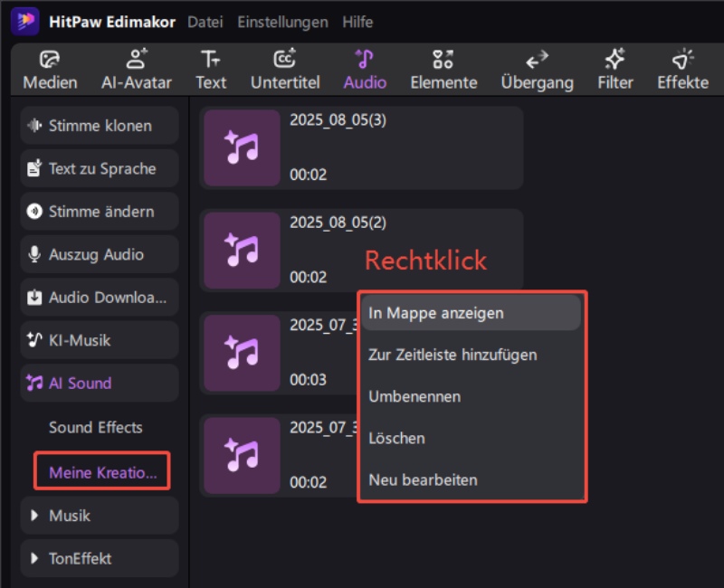This screenshot has width=724, height=588.
Task: Click the KI-Musik note icon
Action: click(34, 340)
